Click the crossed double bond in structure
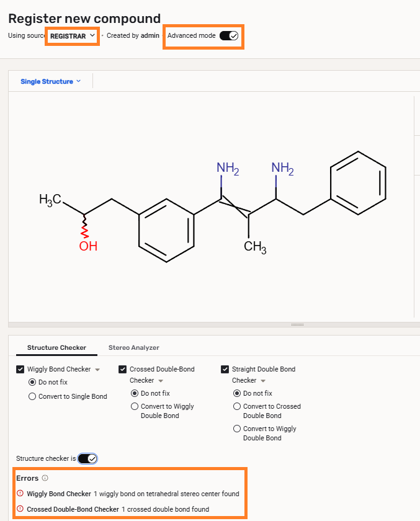Screen dimensions: 420x521 (x=236, y=207)
